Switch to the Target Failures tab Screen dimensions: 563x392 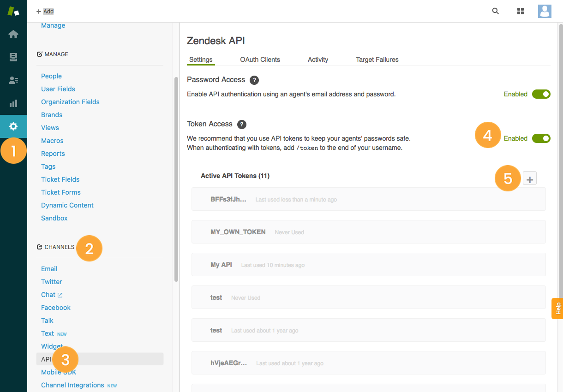[x=377, y=59]
